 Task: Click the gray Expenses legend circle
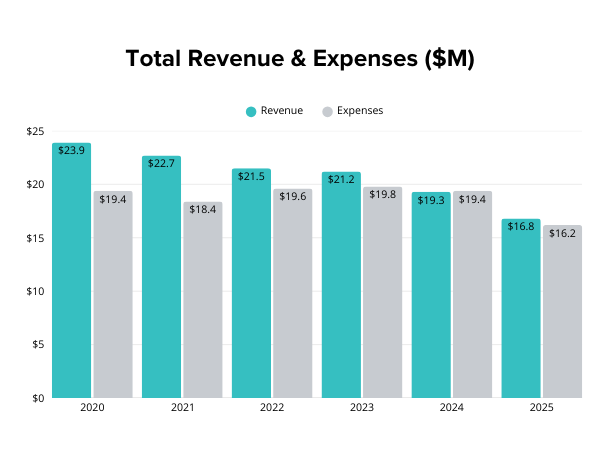(x=327, y=111)
